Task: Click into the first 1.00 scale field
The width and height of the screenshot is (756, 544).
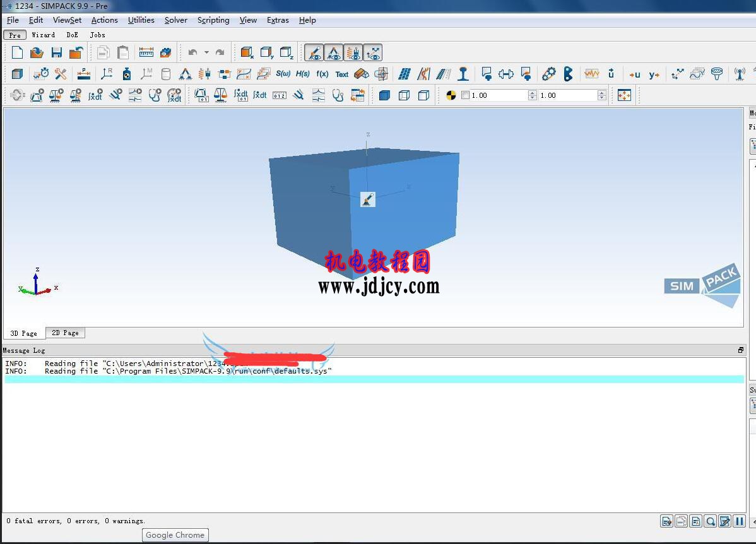Action: pyautogui.click(x=499, y=95)
